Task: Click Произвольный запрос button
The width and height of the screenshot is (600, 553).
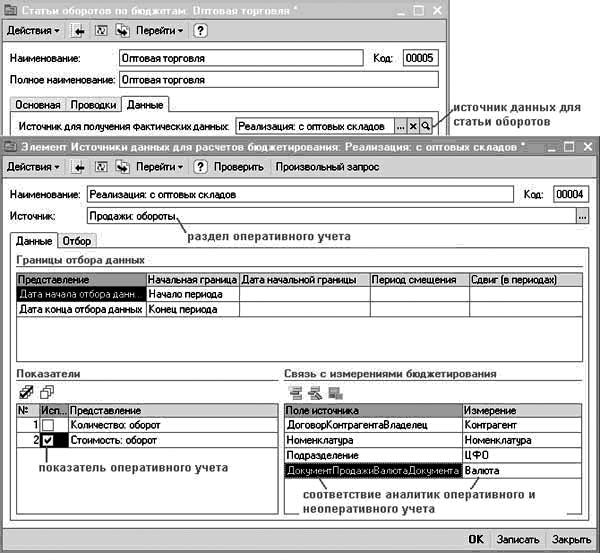Action: [x=327, y=167]
